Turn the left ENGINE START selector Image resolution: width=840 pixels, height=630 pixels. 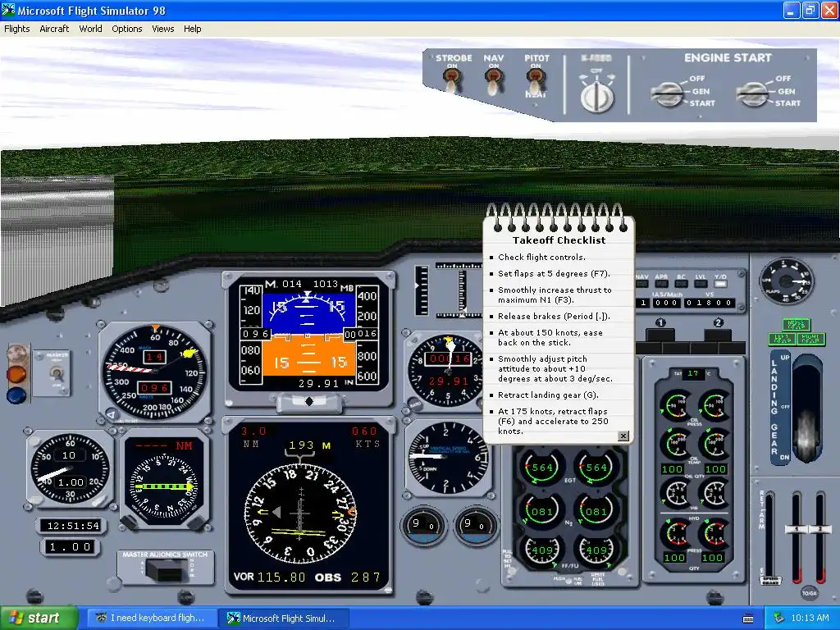tap(667, 94)
